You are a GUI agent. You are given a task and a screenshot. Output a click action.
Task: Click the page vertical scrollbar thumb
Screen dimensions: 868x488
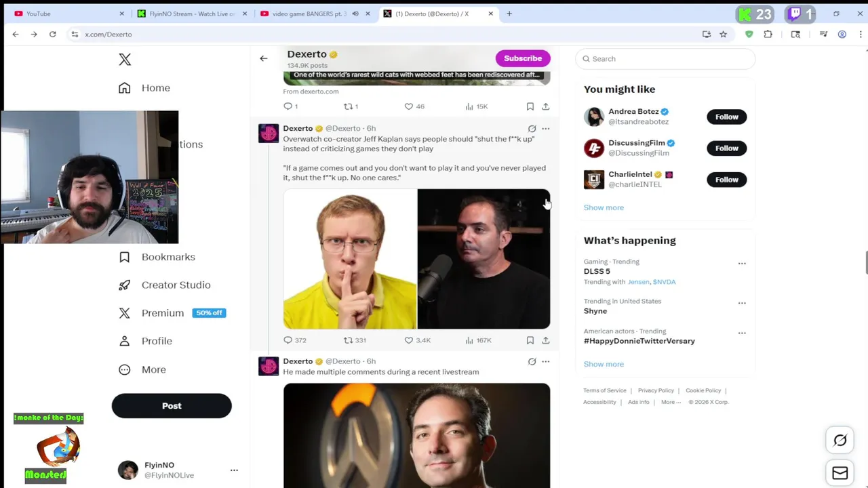point(866,263)
